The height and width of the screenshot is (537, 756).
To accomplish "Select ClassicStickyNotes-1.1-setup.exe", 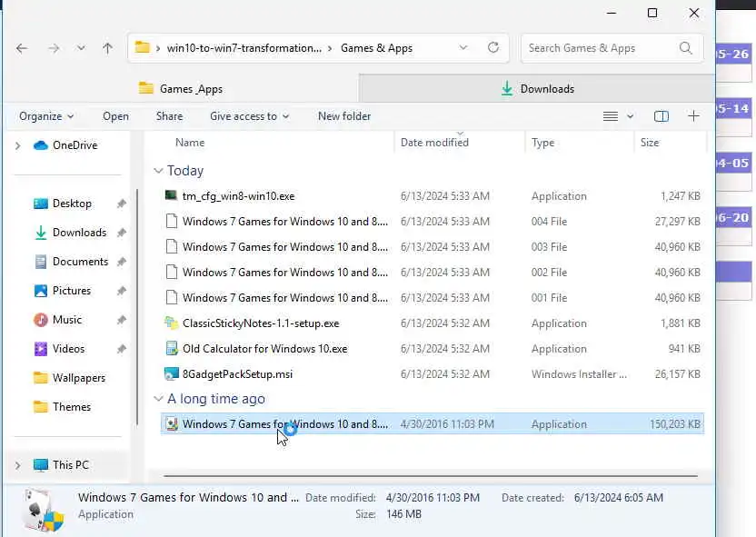I will 432,323.
